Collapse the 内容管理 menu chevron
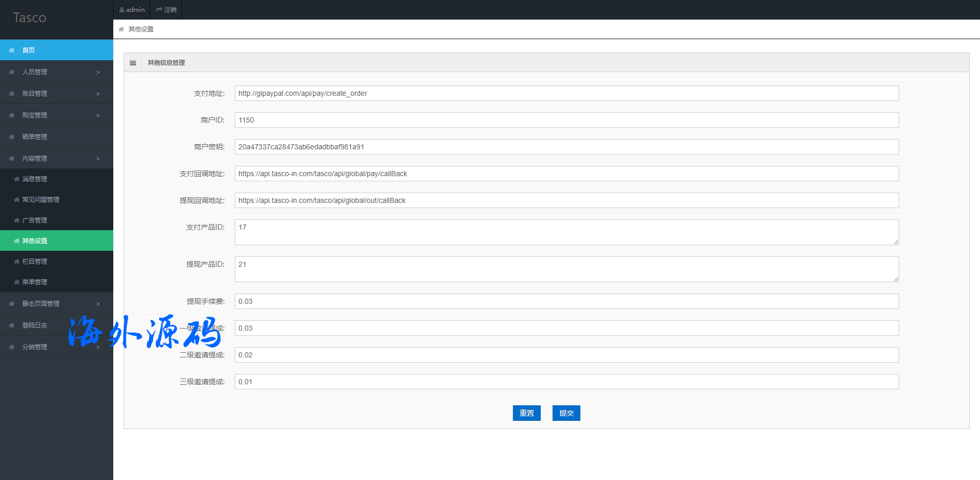 [x=98, y=159]
